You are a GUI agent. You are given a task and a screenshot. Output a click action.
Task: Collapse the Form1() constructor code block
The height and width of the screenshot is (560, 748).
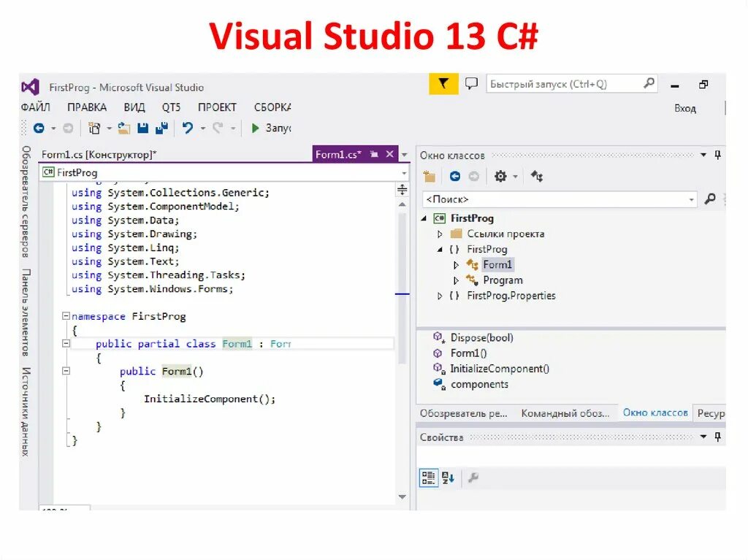click(x=66, y=371)
